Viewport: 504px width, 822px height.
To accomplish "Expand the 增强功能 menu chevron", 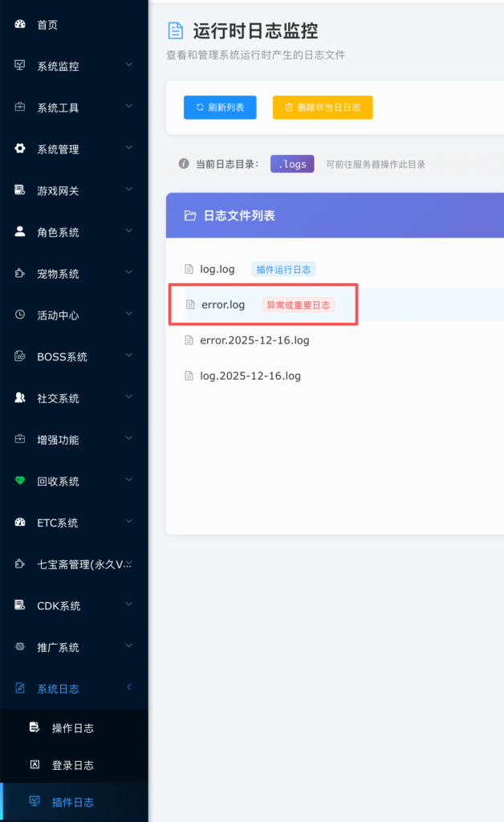I will tap(129, 438).
